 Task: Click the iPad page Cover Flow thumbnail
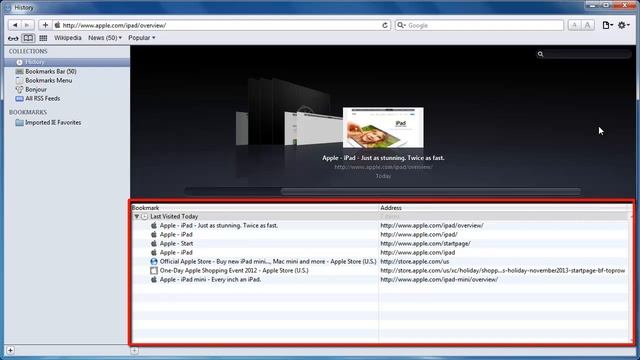383,127
